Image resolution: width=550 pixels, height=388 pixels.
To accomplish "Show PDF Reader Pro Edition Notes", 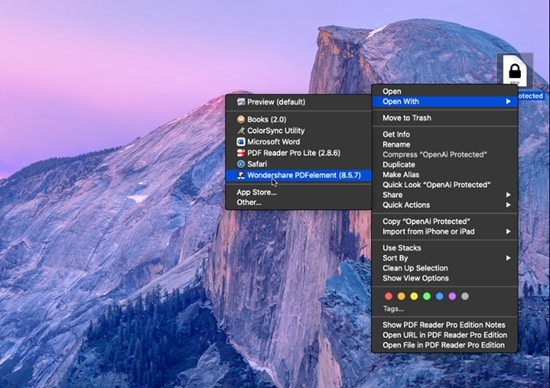I will [x=445, y=325].
